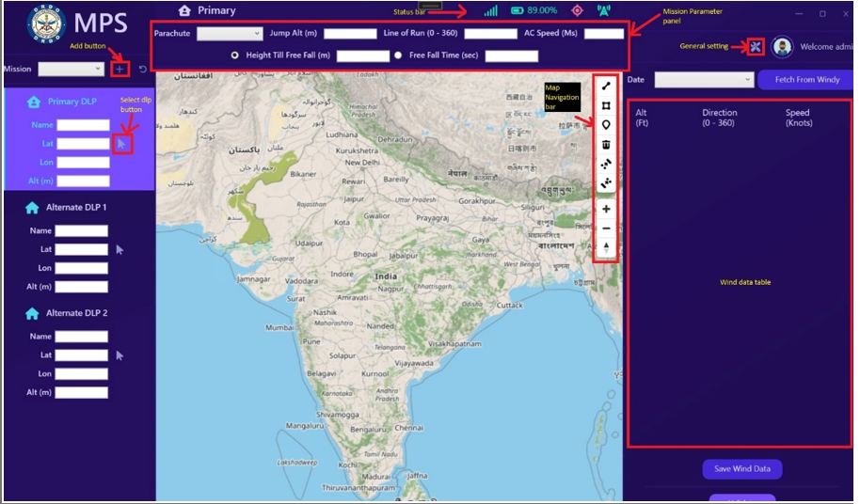Click the Jump Alt (m) input field

[x=350, y=34]
